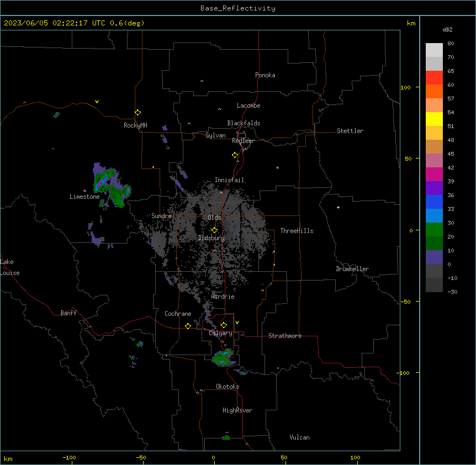Click the white asterisk marker east of Innisfail

point(277,167)
